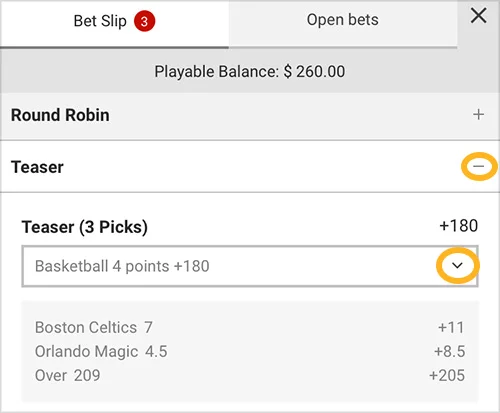Expand Round Robin with plus icon

[478, 114]
